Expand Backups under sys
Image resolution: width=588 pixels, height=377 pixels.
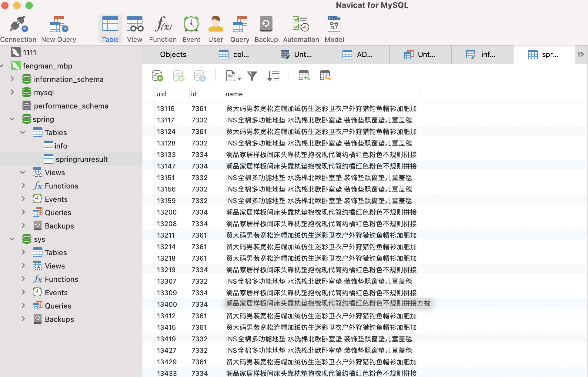23,319
